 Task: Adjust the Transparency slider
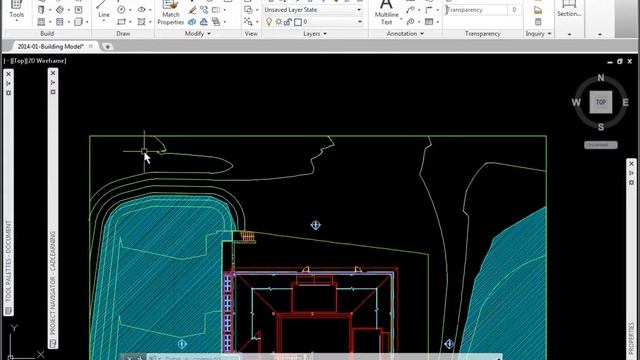coord(476,10)
